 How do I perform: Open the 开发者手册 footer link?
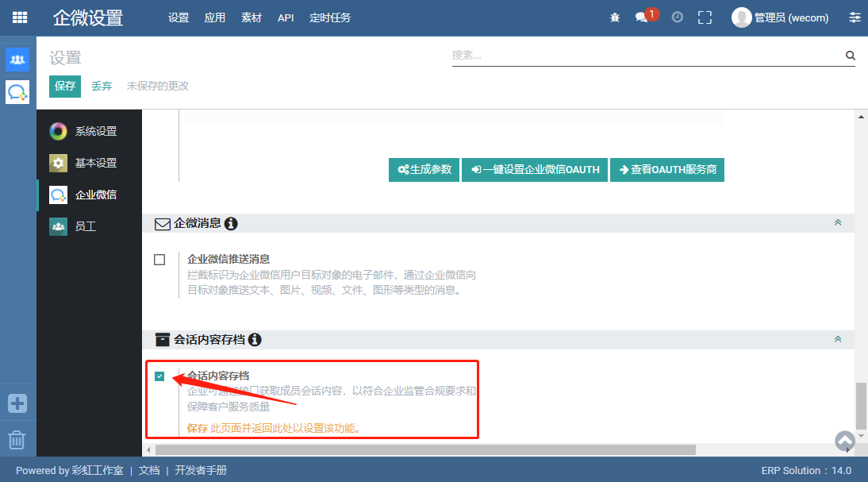tap(201, 470)
